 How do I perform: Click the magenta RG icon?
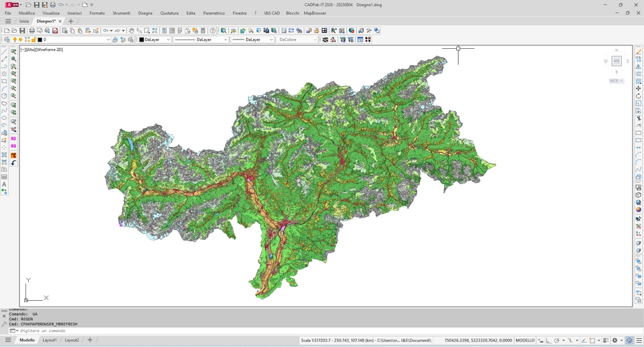coord(13,146)
